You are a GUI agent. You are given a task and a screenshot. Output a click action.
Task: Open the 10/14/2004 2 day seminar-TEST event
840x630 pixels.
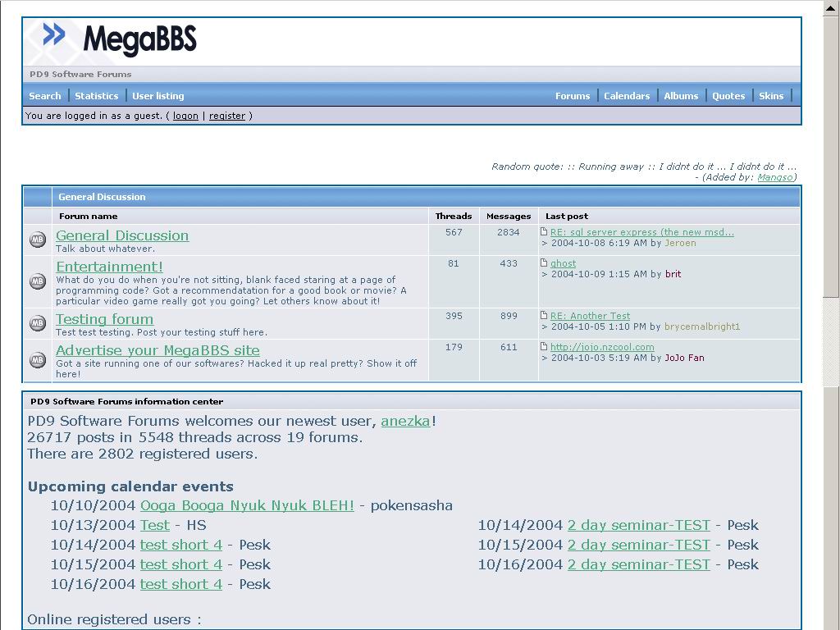638,525
